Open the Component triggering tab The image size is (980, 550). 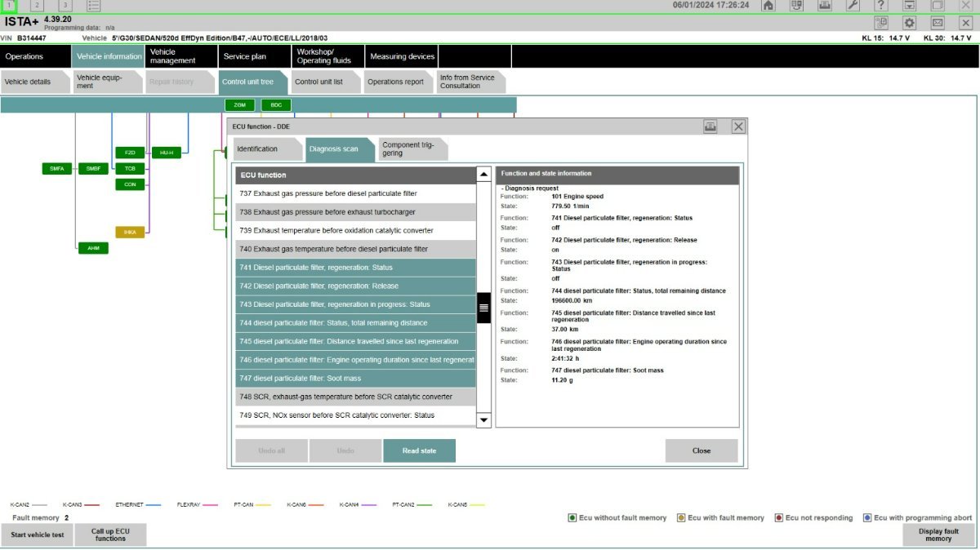coord(408,149)
